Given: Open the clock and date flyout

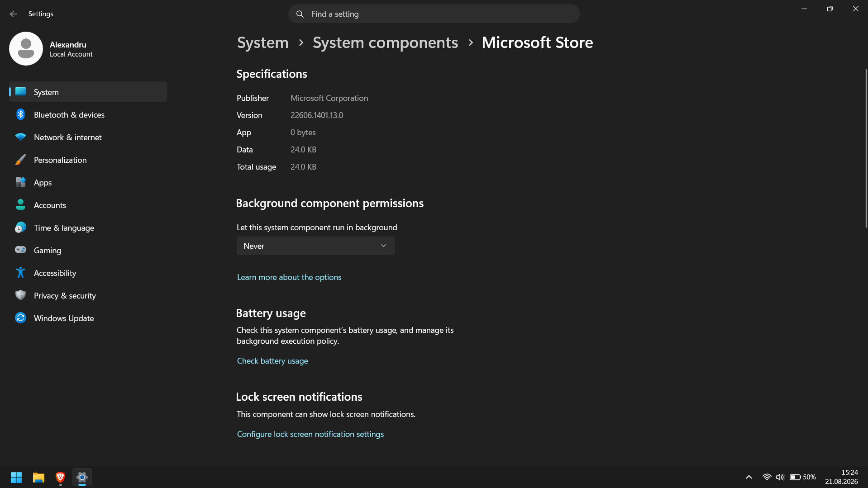Looking at the screenshot, I should tap(841, 477).
